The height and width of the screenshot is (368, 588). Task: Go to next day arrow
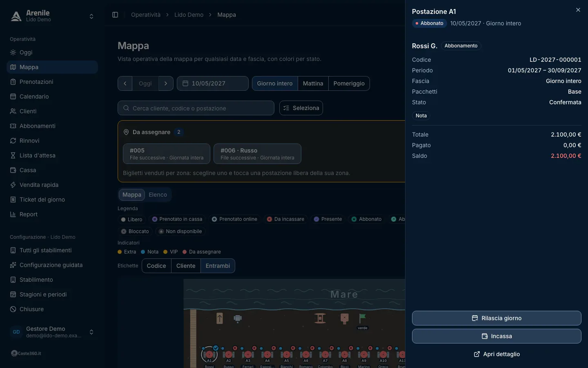click(166, 83)
